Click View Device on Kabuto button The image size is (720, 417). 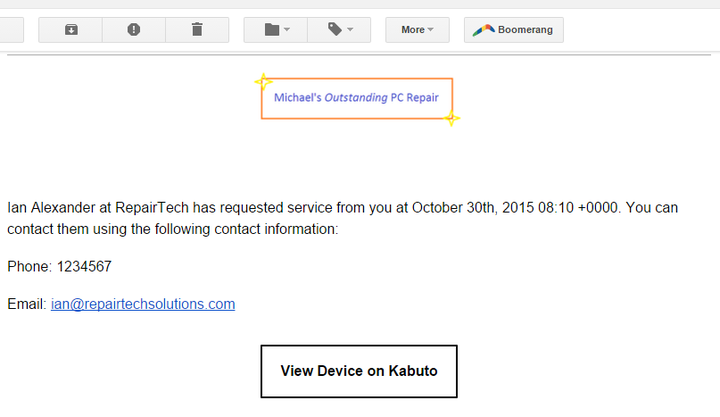pyautogui.click(x=358, y=371)
